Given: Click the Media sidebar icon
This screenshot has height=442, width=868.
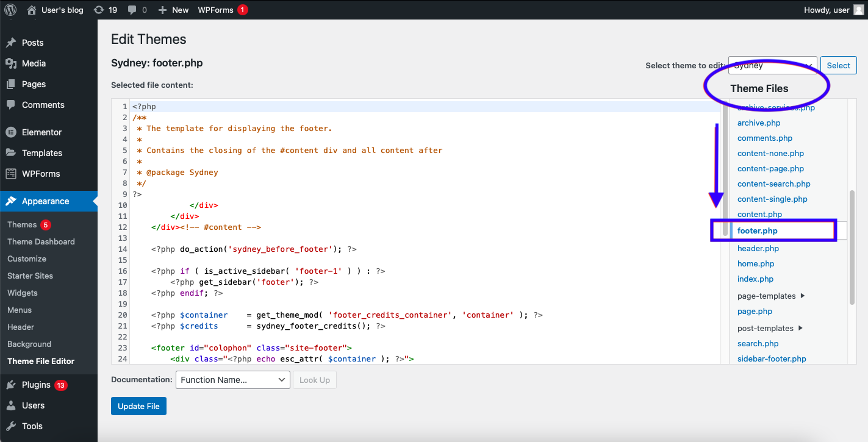Looking at the screenshot, I should point(11,63).
